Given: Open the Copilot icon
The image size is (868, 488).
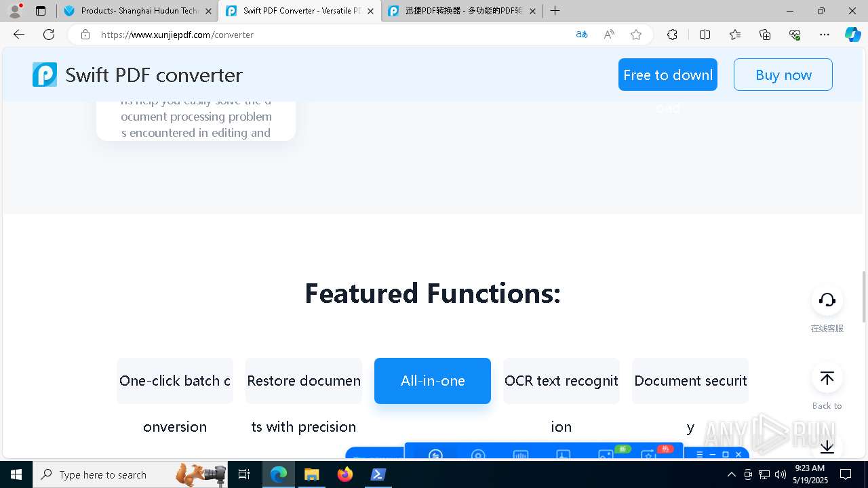Looking at the screenshot, I should click(852, 35).
